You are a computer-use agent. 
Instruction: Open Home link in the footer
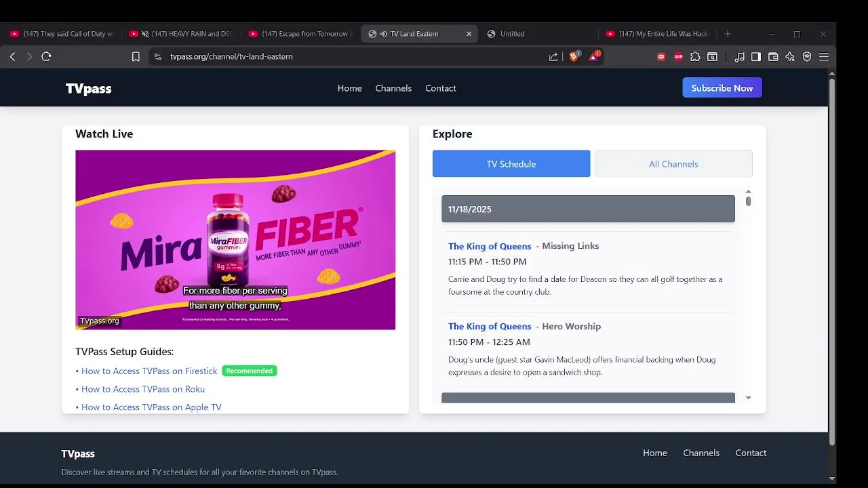coord(655,453)
